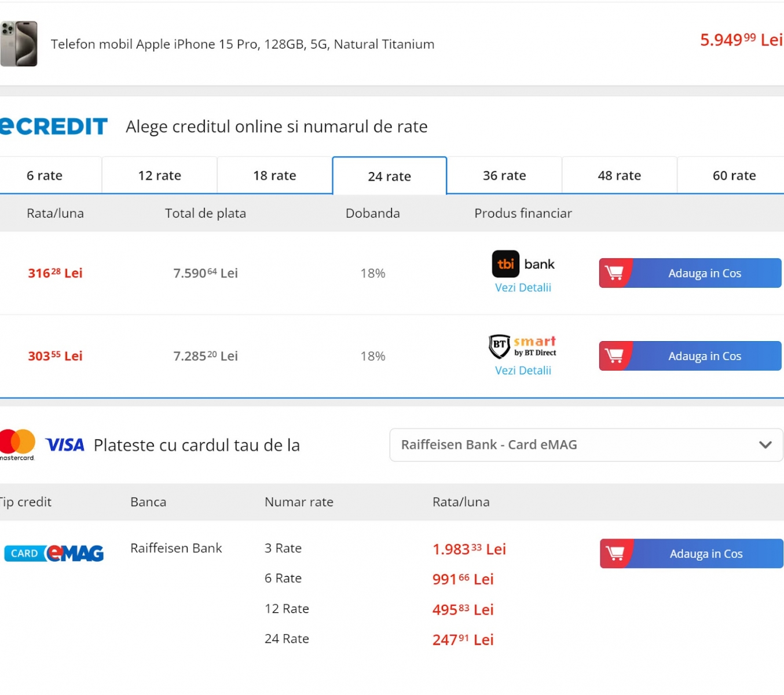Click cart icon in BT Direct row

[x=614, y=356]
